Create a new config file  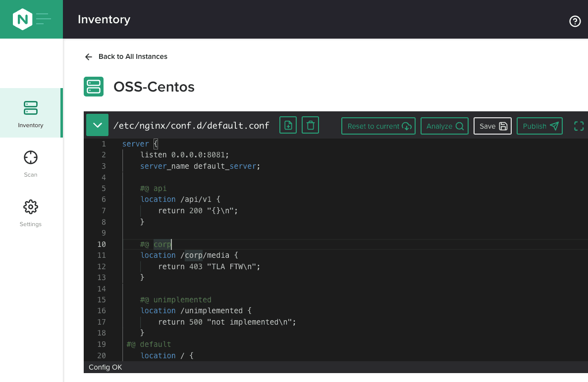pos(288,125)
